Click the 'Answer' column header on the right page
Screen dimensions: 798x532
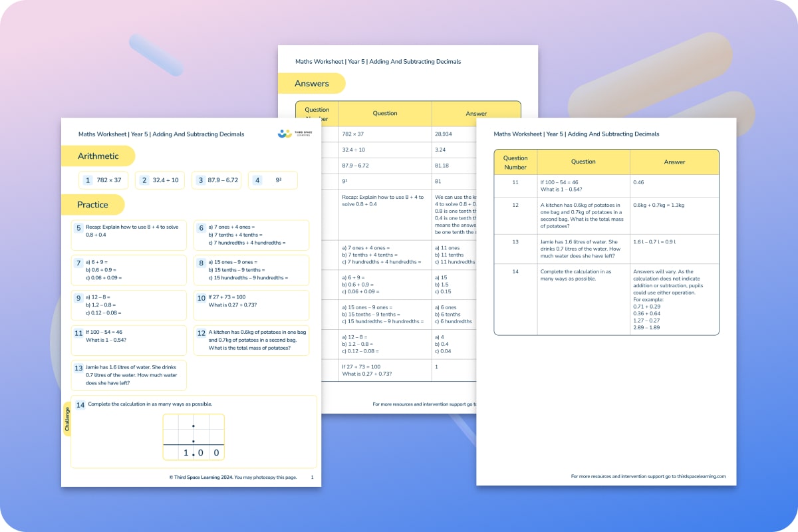[x=674, y=162]
